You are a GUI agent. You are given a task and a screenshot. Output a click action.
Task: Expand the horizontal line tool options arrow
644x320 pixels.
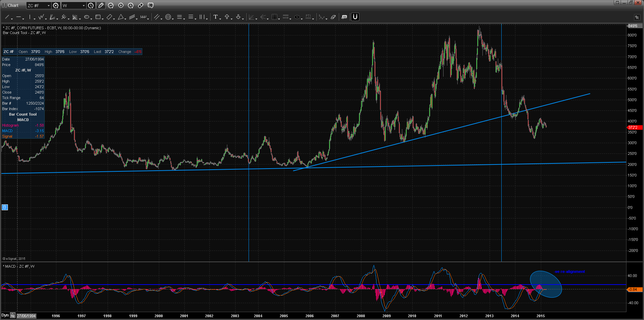pos(23,19)
